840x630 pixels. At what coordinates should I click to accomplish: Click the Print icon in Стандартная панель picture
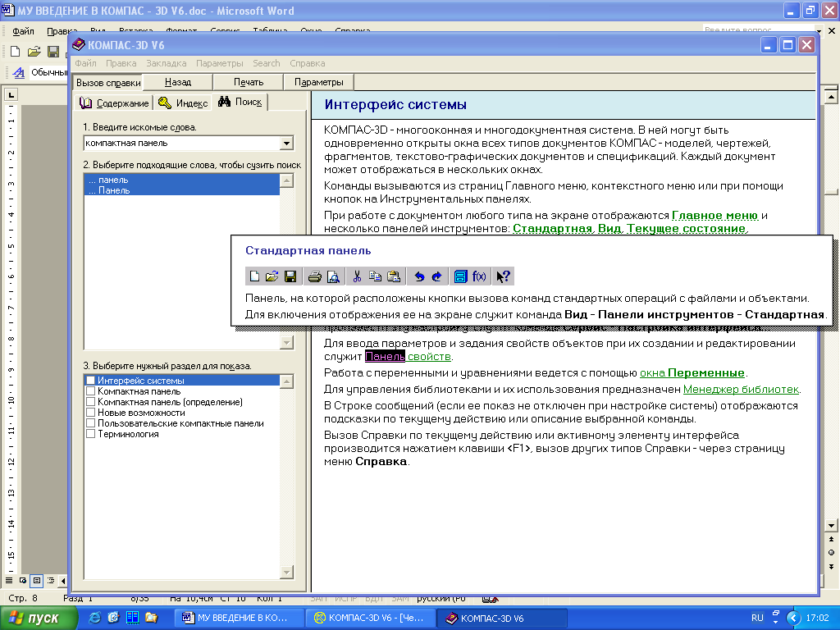[315, 276]
